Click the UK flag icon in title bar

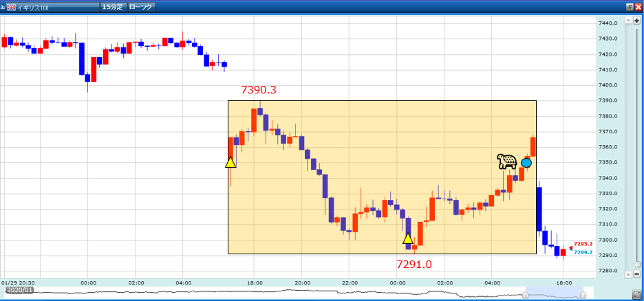(x=12, y=8)
